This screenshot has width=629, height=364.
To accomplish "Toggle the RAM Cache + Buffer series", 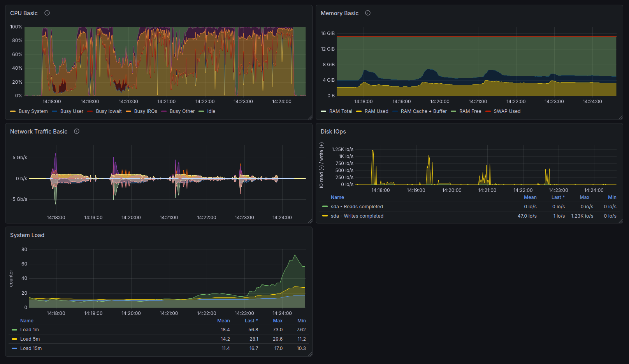I will [424, 111].
